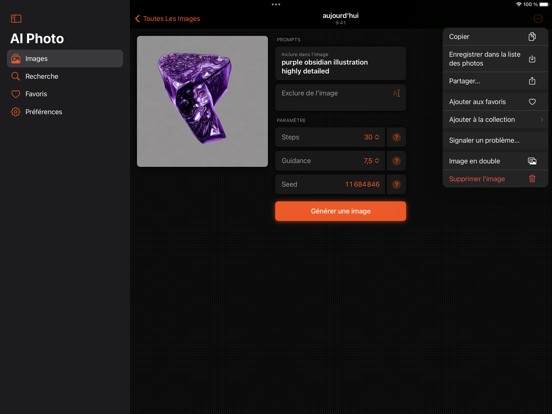Click the AI Photo title

[37, 38]
